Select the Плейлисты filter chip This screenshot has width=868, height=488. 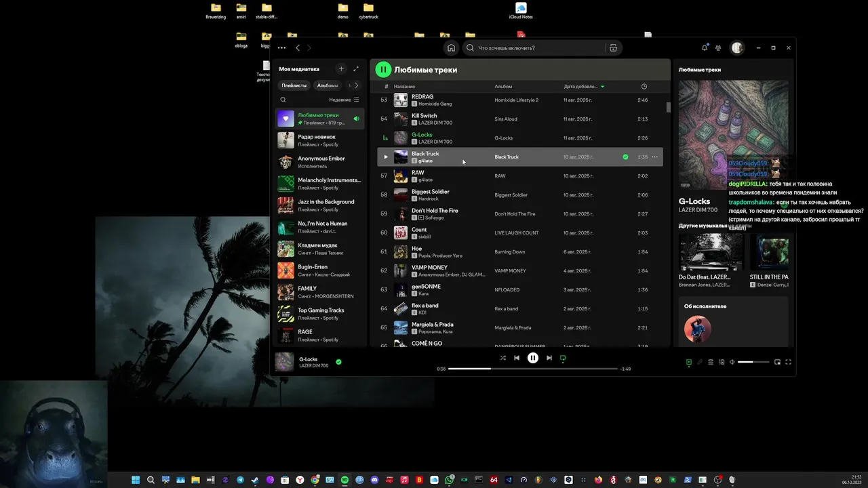[x=294, y=85]
